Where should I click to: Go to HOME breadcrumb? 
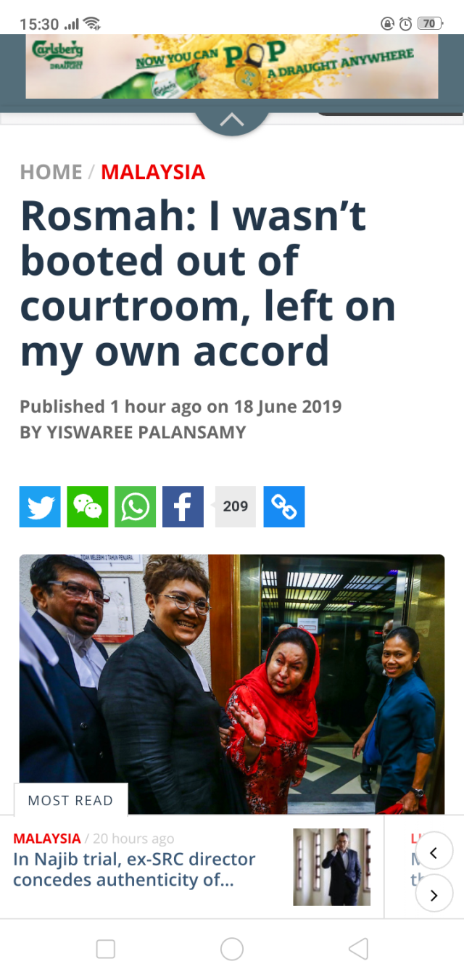(x=51, y=172)
